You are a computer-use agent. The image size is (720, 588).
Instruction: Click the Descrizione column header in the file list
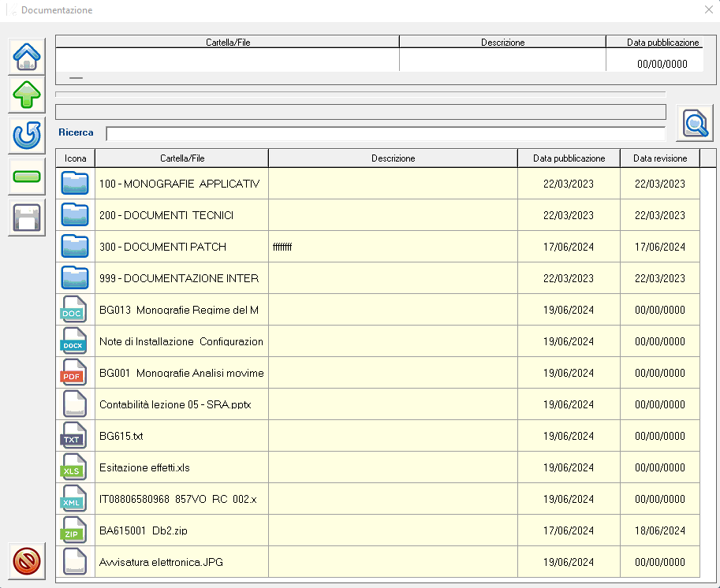(393, 158)
